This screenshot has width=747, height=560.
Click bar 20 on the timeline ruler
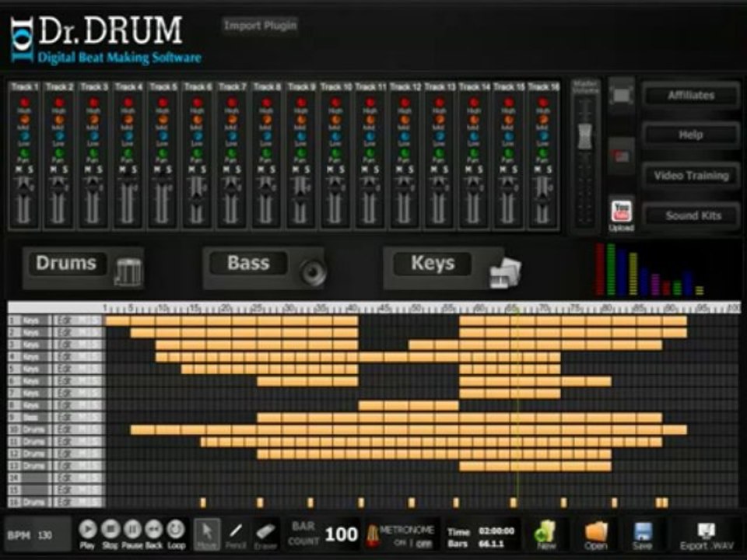click(226, 308)
